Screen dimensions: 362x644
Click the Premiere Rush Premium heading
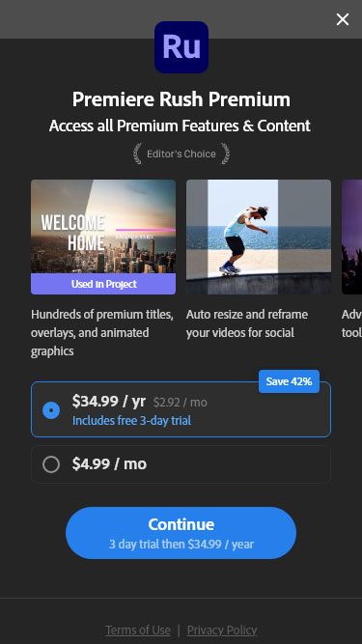coord(181,99)
